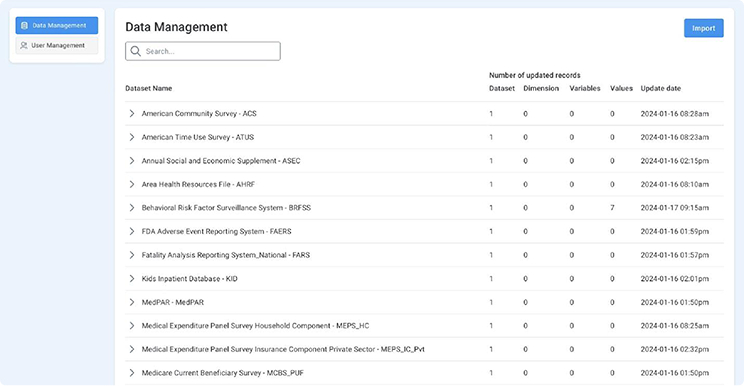Screen dimensions: 744x386
Task: Expand the Medicare Current Beneficiary Survey row
Action: pos(132,373)
